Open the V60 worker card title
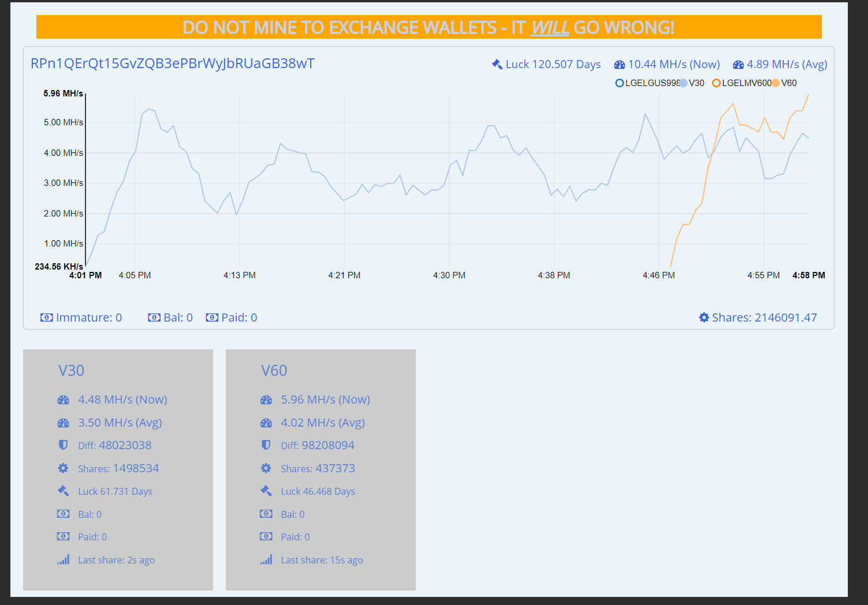 274,371
